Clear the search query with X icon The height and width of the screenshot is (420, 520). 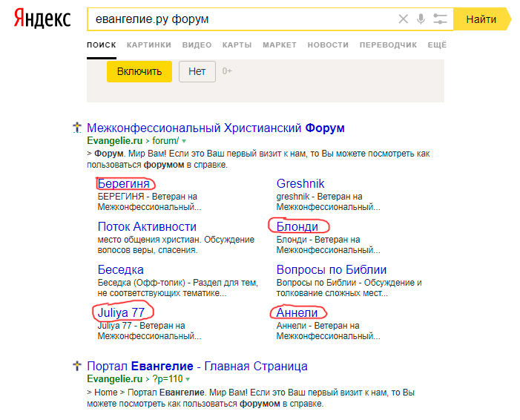coord(404,19)
